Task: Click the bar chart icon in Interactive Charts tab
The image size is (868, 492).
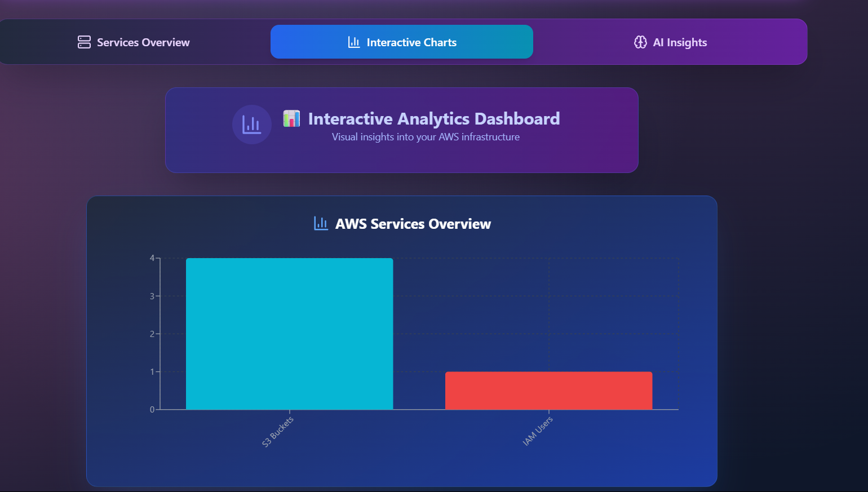Action: click(354, 42)
